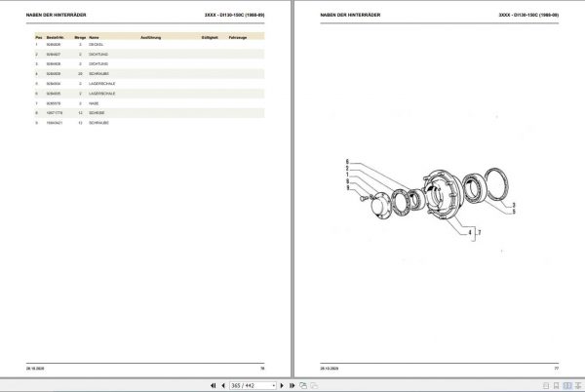Jump to the last page
This screenshot has width=585, height=392.
(x=292, y=385)
